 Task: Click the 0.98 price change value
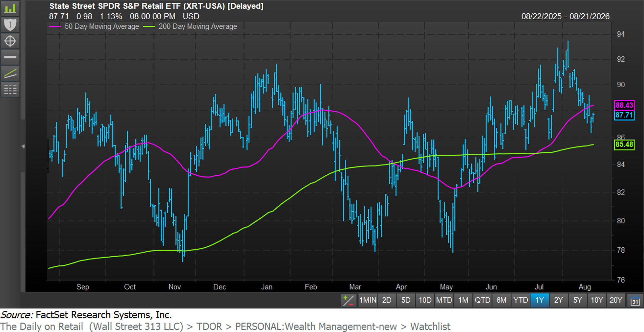tap(84, 16)
